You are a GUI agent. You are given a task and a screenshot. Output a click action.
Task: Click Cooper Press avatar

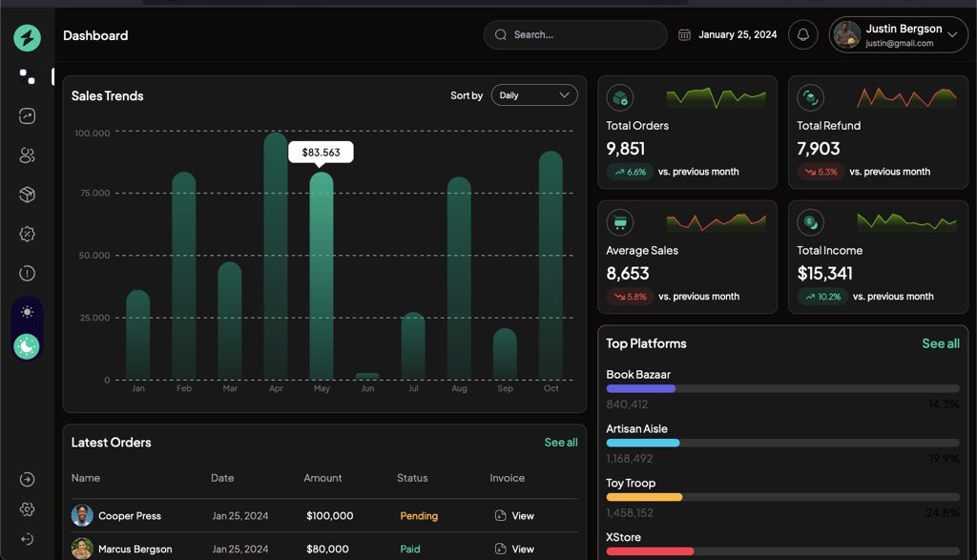(x=82, y=516)
